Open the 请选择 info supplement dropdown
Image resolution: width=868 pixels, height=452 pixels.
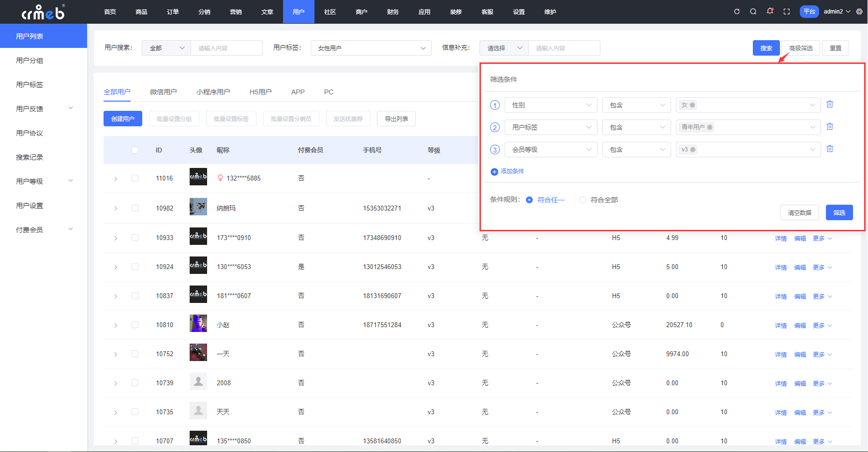pos(504,48)
